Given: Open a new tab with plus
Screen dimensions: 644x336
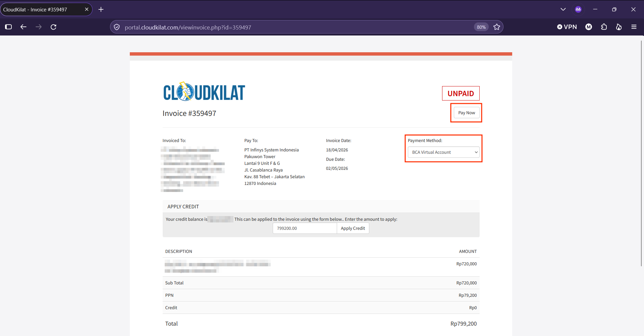Looking at the screenshot, I should 101,9.
